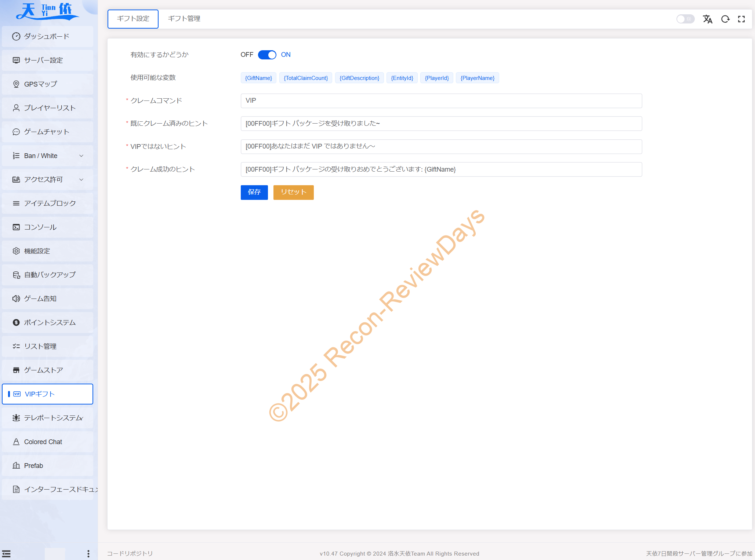
Task: Click the クレームコマンド input field
Action: coord(441,100)
